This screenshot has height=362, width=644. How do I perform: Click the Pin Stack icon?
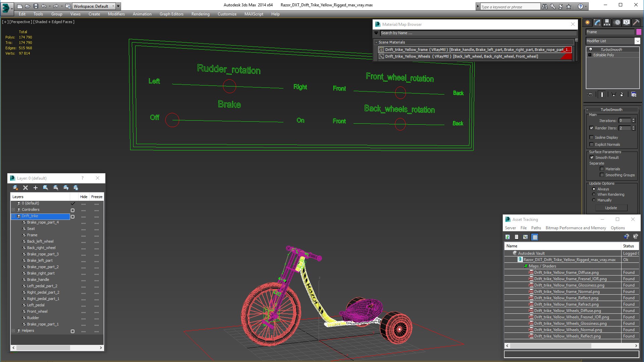(590, 95)
